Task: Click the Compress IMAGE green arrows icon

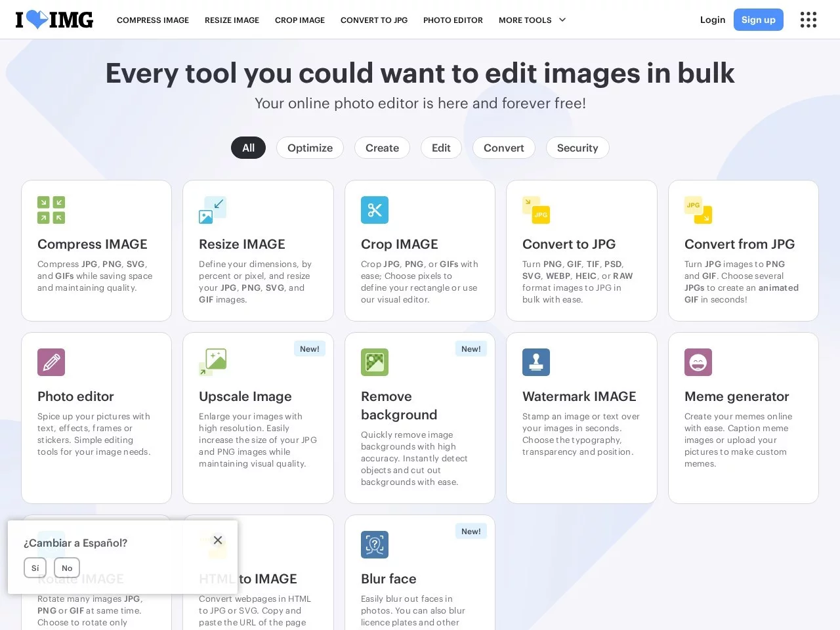Action: pyautogui.click(x=51, y=210)
